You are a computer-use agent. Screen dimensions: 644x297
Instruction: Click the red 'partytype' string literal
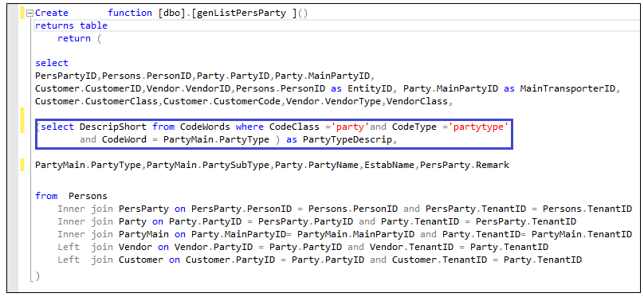[x=479, y=127]
